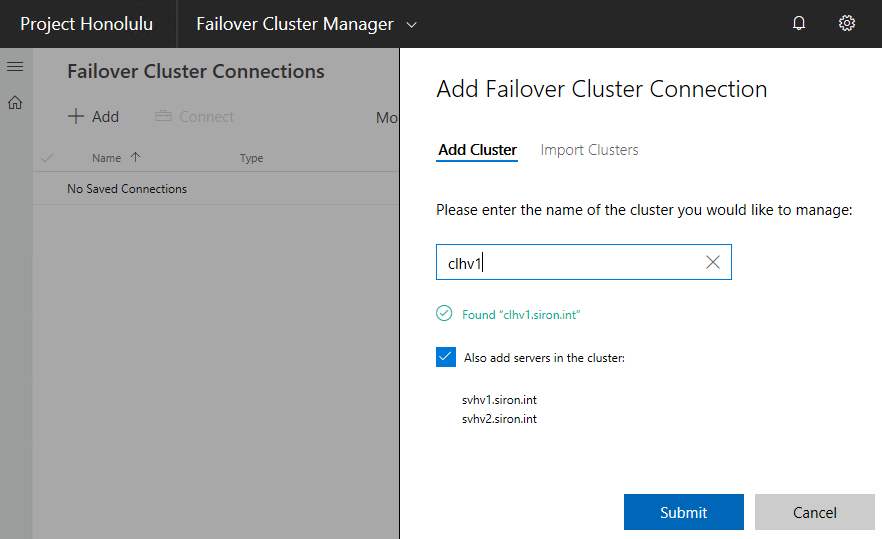882x539 pixels.
Task: Click the Cancel button
Action: (x=814, y=512)
